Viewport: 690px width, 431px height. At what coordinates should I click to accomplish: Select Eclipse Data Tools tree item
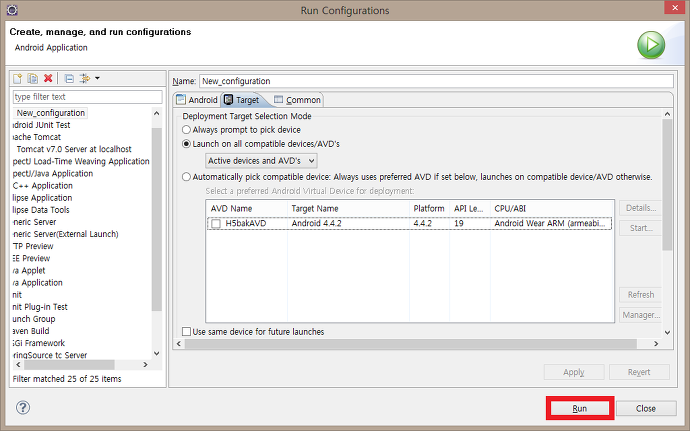click(x=41, y=210)
